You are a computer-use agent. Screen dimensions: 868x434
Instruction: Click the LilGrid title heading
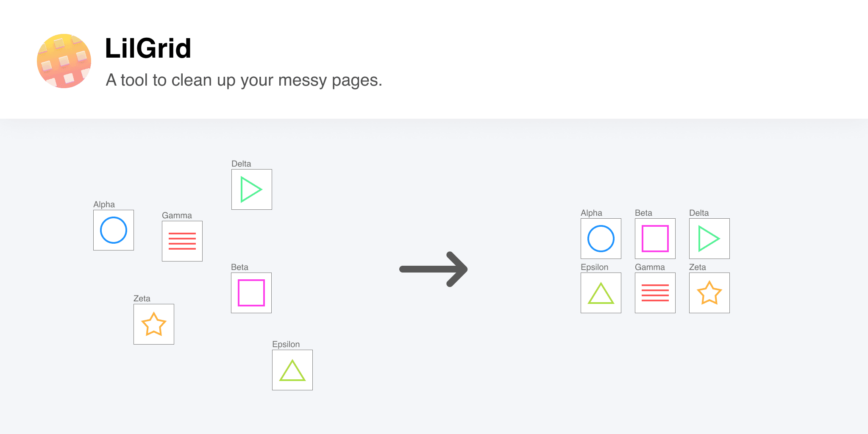pos(148,48)
